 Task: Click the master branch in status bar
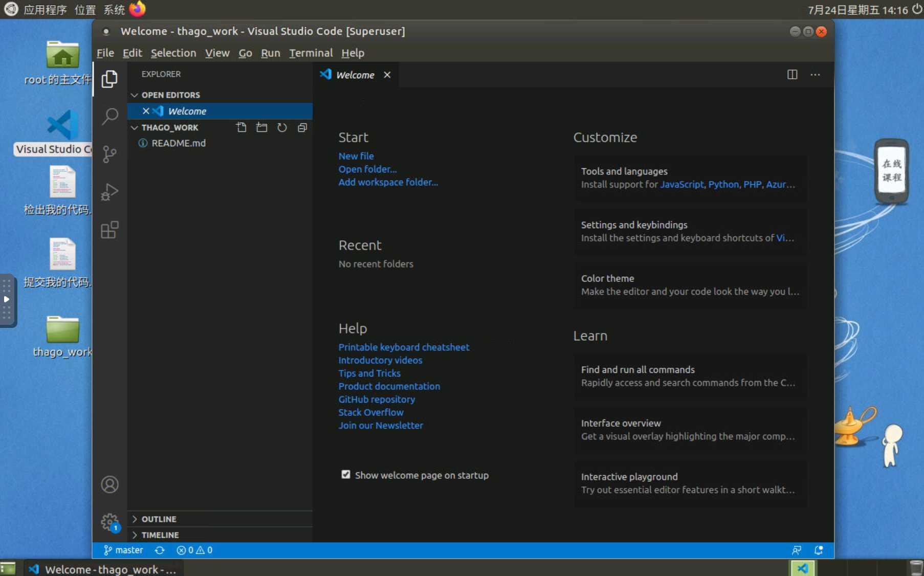point(124,550)
